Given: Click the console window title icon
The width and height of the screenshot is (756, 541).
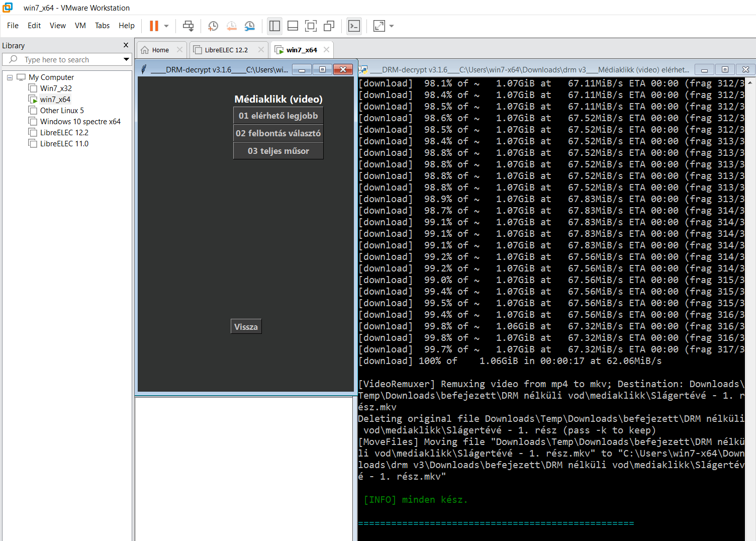Looking at the screenshot, I should click(363, 69).
